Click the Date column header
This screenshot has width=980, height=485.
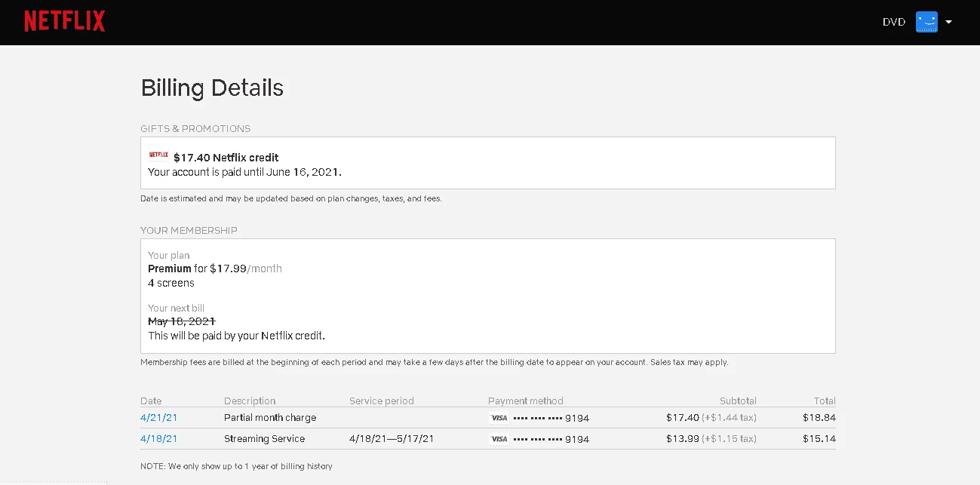[x=151, y=401]
